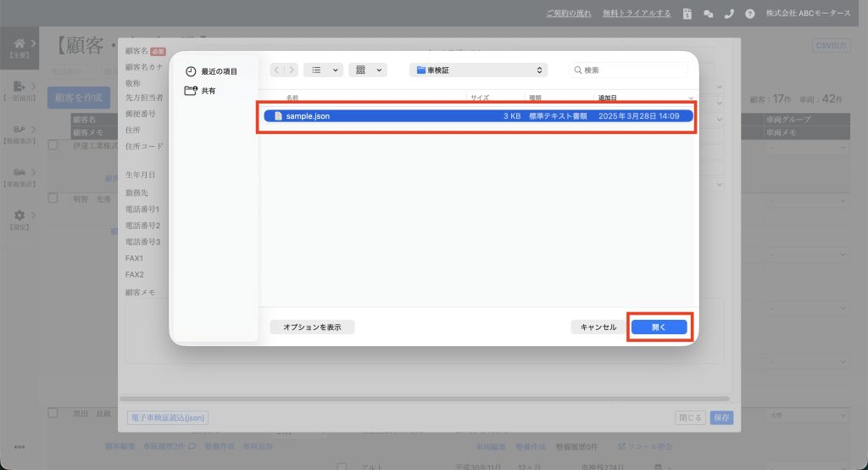
Task: Click the オプションを表示 button
Action: 312,327
